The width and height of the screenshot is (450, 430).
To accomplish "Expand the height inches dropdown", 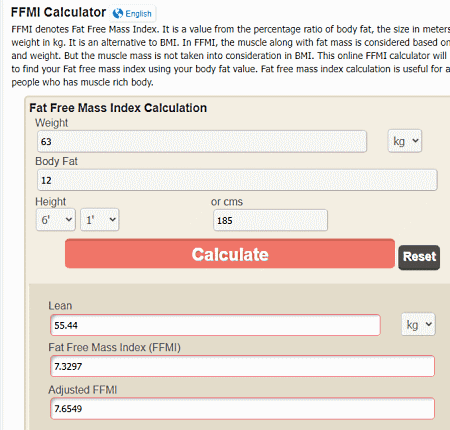I will click(100, 220).
